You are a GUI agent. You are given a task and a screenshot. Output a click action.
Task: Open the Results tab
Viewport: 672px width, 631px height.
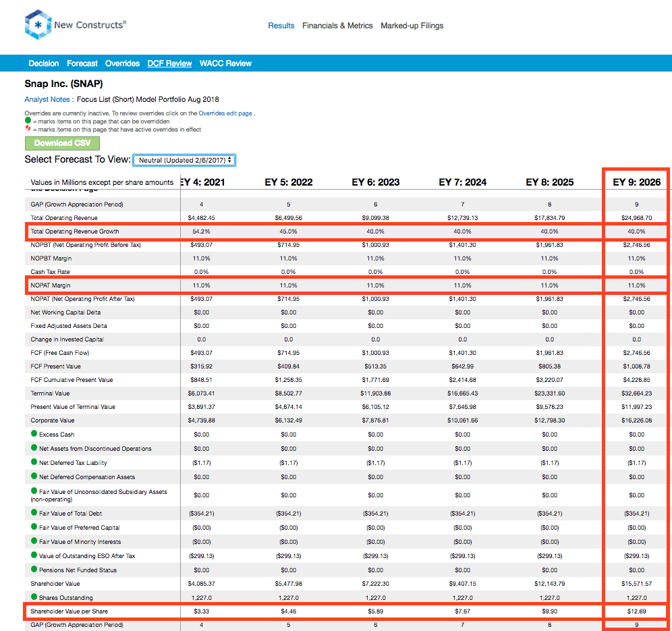tap(281, 26)
